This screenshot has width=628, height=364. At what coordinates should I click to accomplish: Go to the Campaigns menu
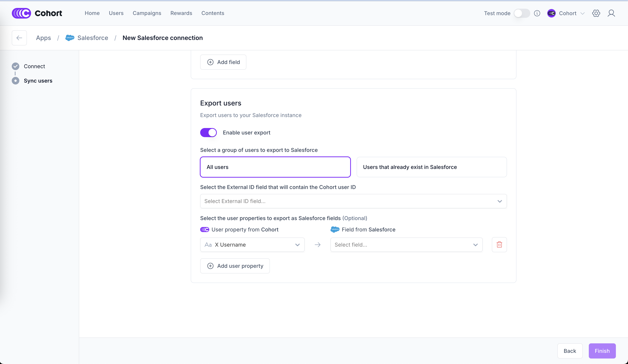(147, 13)
